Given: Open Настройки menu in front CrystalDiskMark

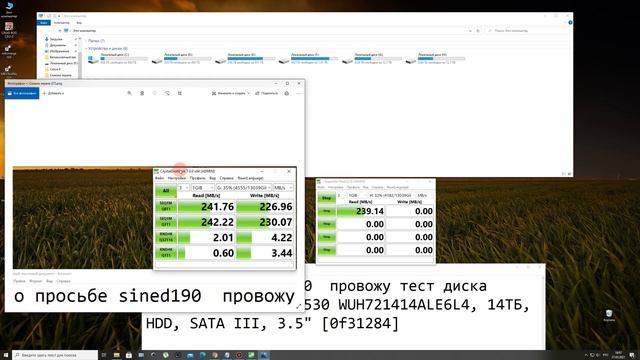Looking at the screenshot, I should [x=176, y=178].
